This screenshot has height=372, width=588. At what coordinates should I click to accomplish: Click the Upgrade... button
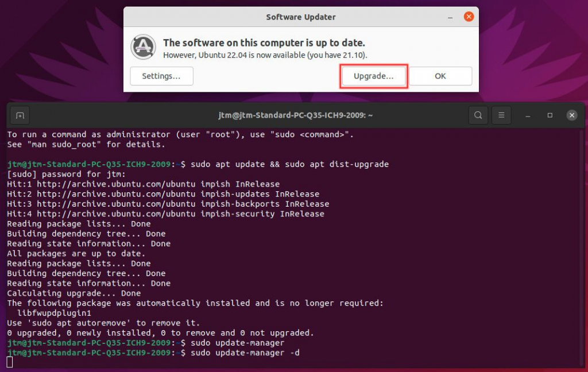click(x=373, y=76)
